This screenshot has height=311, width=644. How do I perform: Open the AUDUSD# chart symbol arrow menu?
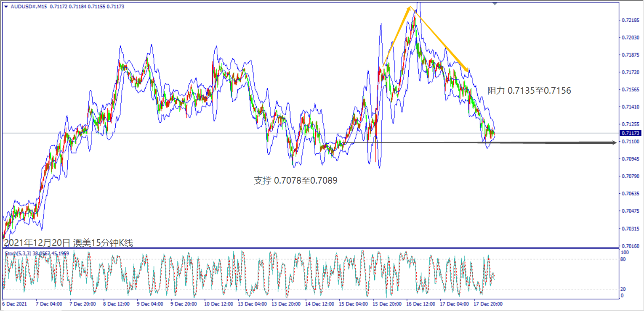(x=6, y=7)
